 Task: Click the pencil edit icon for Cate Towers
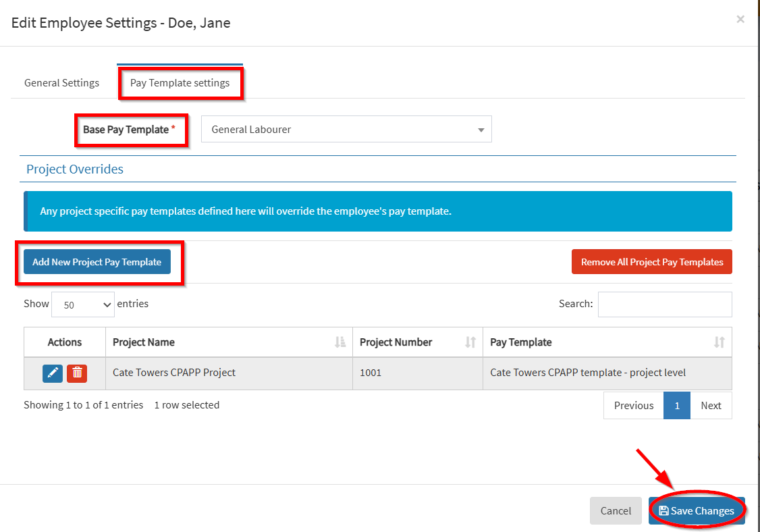(x=53, y=373)
